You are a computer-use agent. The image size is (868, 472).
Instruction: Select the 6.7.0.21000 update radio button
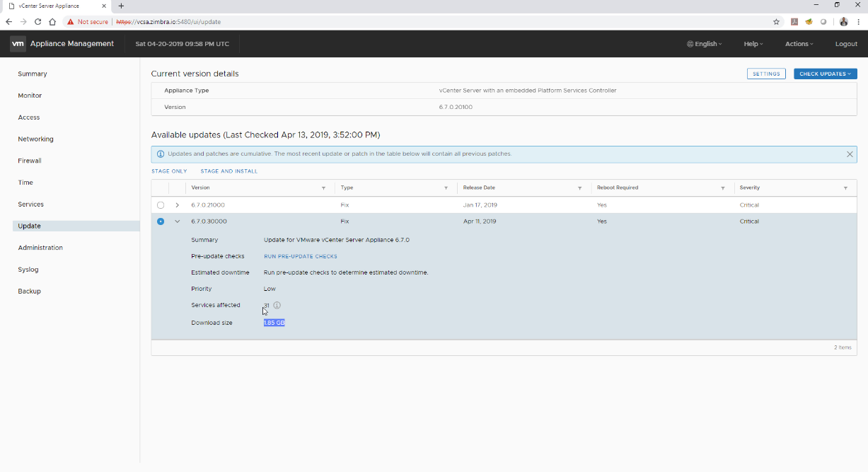coord(161,205)
